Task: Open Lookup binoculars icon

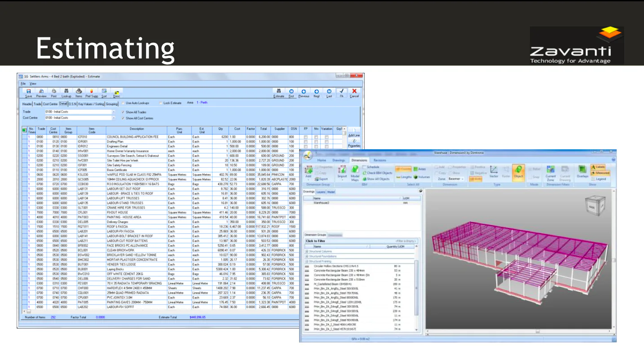Action: coord(66,91)
